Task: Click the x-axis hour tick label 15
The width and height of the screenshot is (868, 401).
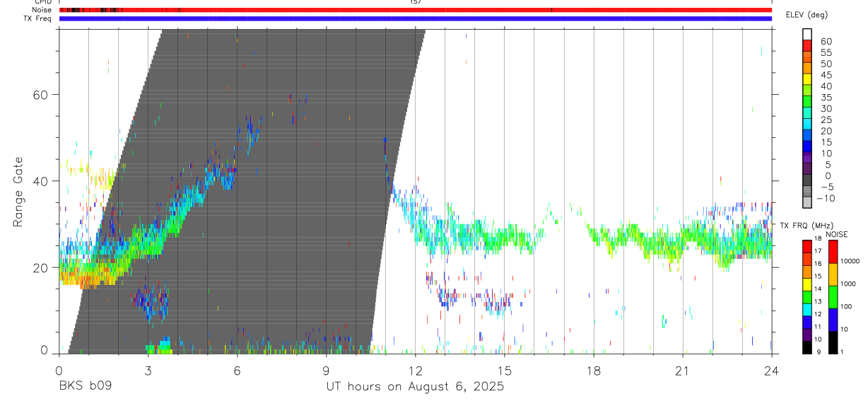Action: pyautogui.click(x=504, y=371)
